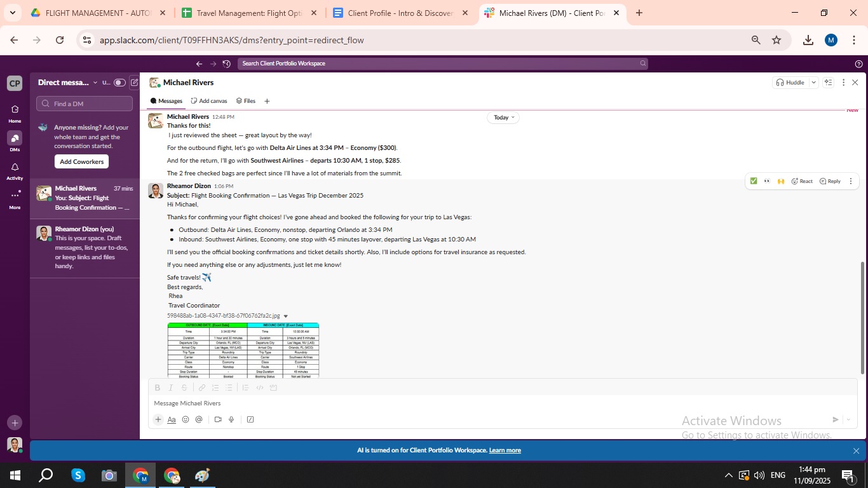Expand the Direct messages header dropdown
Image resolution: width=868 pixels, height=488 pixels.
[x=68, y=83]
